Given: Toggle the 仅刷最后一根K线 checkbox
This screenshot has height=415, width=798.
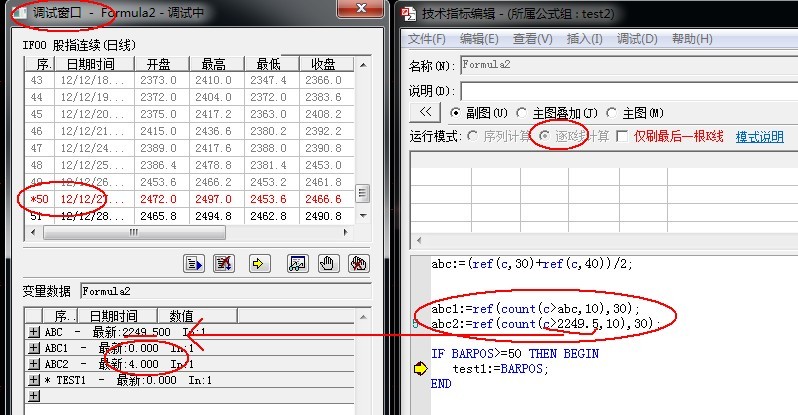Looking at the screenshot, I should point(621,136).
